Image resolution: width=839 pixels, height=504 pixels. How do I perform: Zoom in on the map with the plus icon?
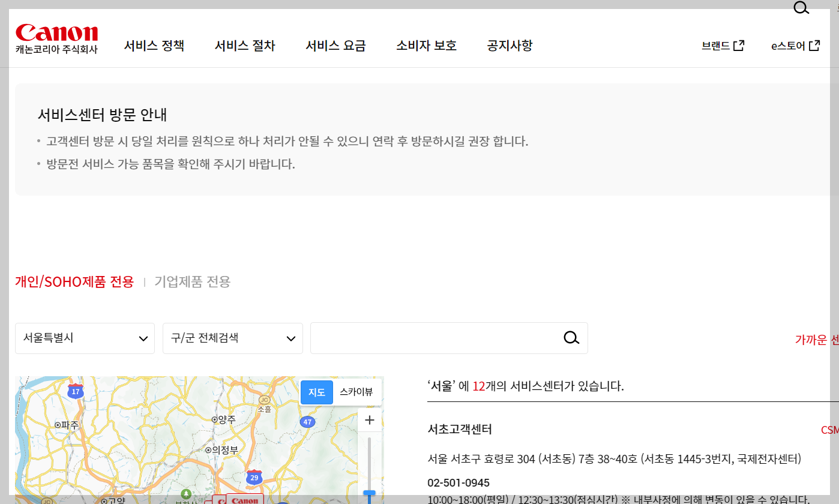pos(369,420)
